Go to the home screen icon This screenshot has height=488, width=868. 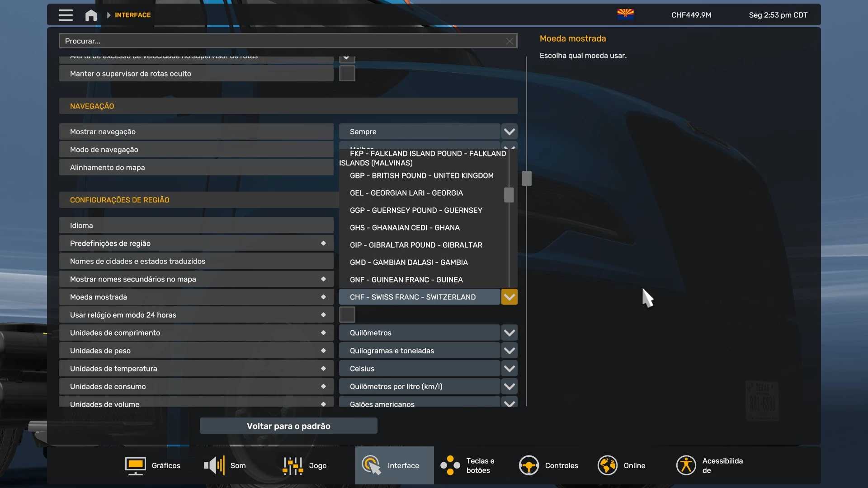tap(91, 15)
